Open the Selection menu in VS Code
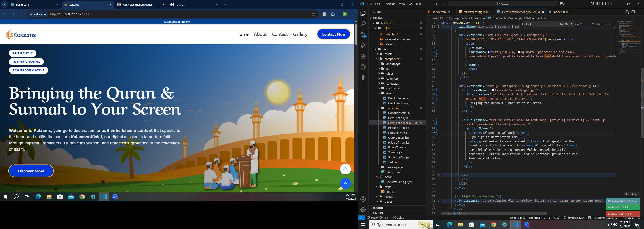Image resolution: width=644 pixels, height=229 pixels. click(389, 4)
